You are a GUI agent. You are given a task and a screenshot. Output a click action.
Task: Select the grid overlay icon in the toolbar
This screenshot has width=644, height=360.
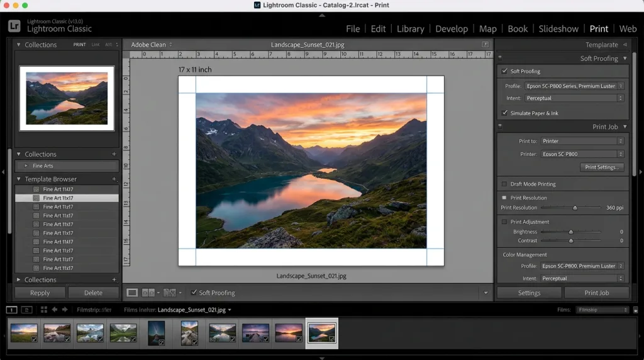pos(169,293)
